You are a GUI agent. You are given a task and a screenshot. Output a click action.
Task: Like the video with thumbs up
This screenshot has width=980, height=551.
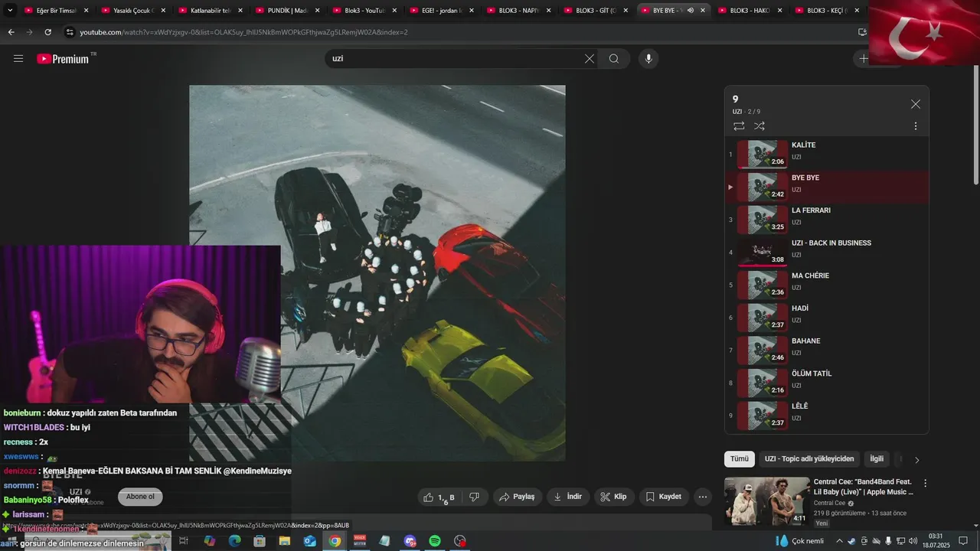click(x=439, y=497)
